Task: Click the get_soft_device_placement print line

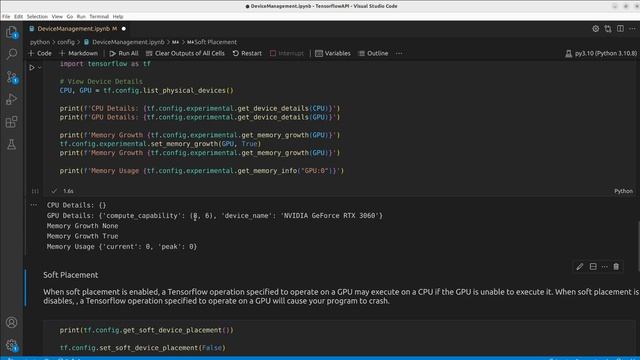Action: pyautogui.click(x=147, y=330)
